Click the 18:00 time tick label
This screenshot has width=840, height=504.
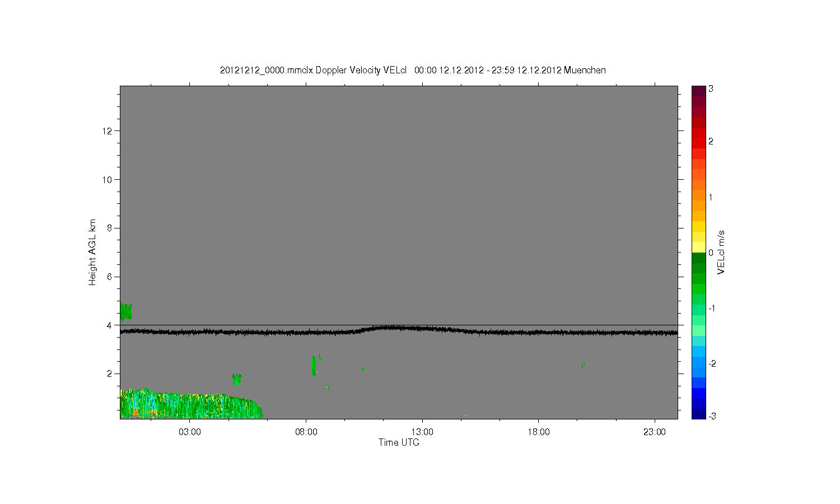click(x=539, y=432)
